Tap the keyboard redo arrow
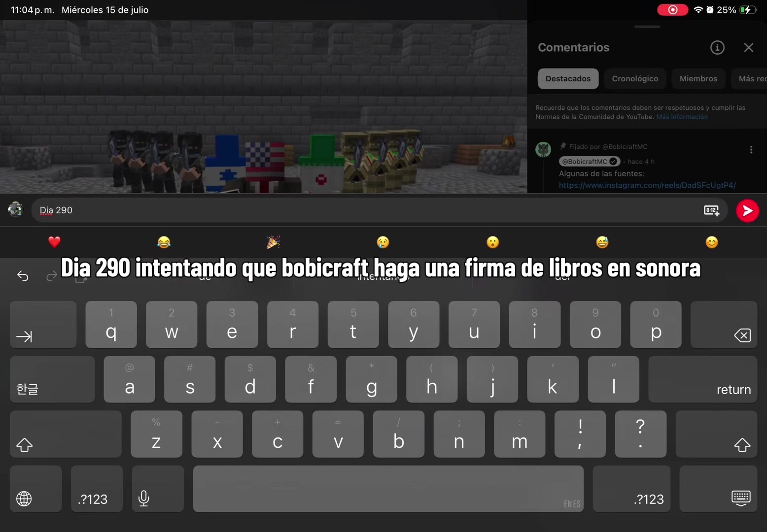Image resolution: width=767 pixels, height=532 pixels. [51, 276]
